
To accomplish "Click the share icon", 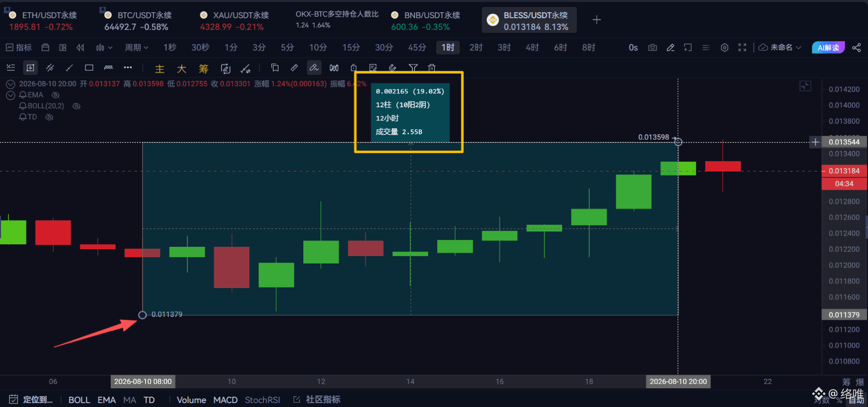I will [x=856, y=48].
